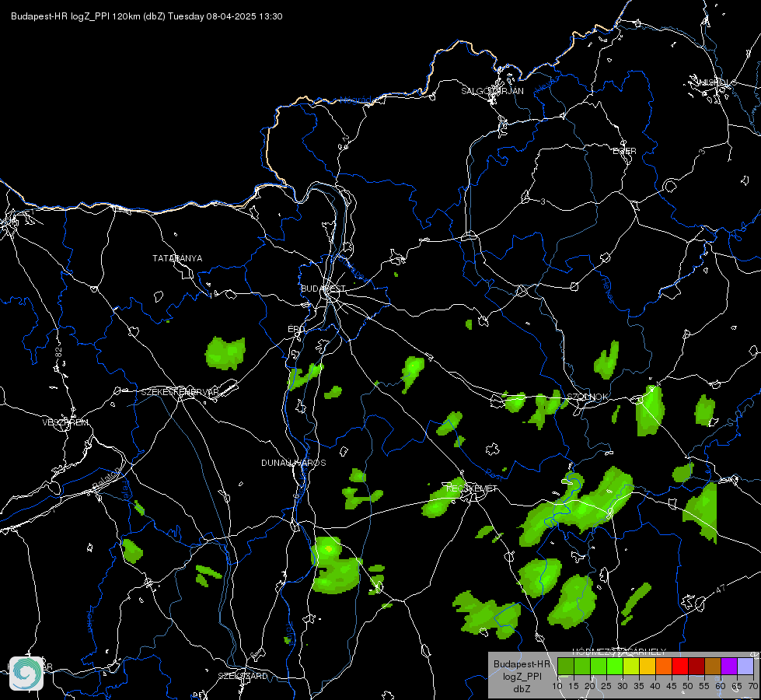
Task: Click the SZEKSZARD city label
Action: coord(243,676)
